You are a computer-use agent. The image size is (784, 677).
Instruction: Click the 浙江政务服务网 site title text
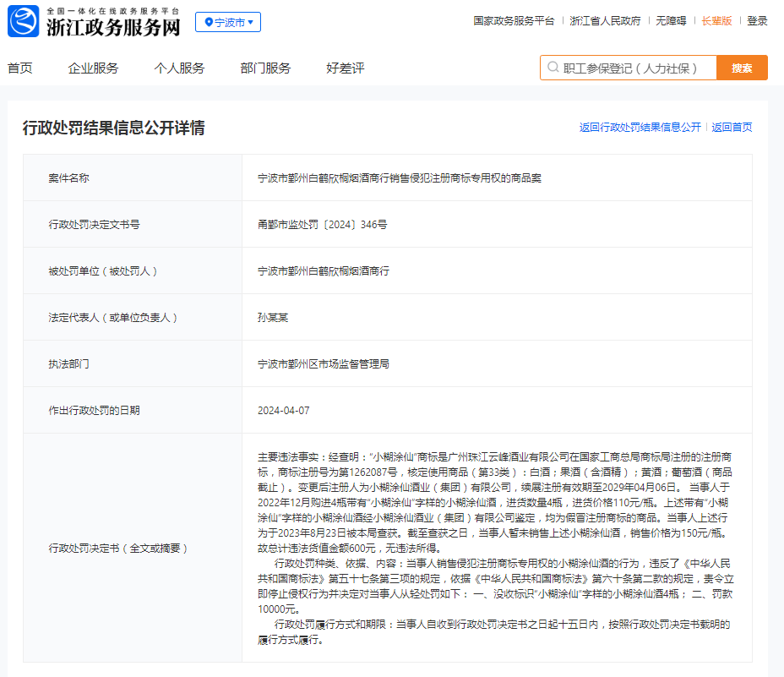point(112,27)
